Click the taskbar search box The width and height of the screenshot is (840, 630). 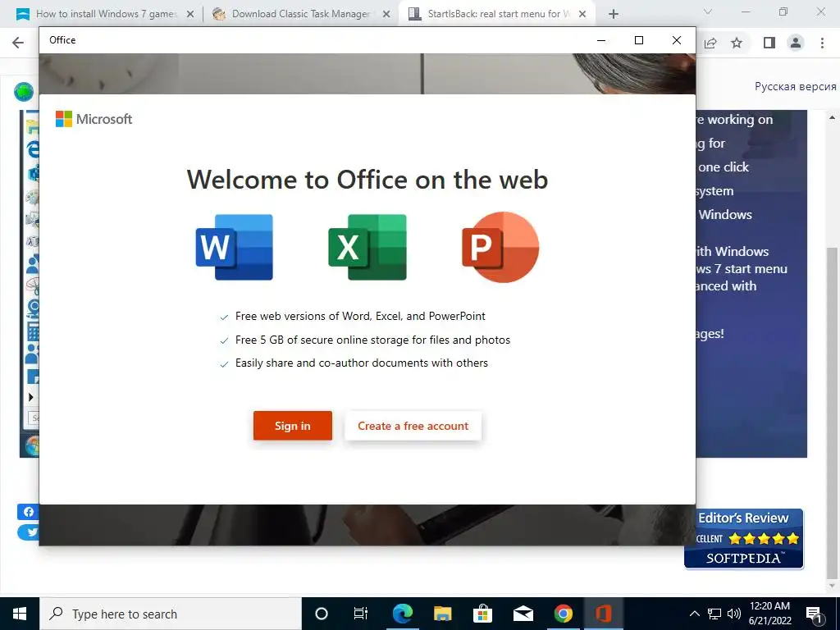pos(171,614)
